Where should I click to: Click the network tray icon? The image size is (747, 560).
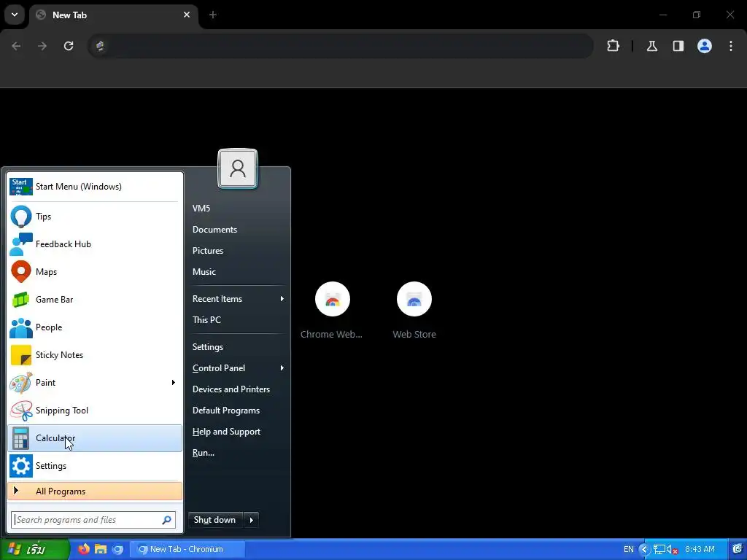point(659,549)
